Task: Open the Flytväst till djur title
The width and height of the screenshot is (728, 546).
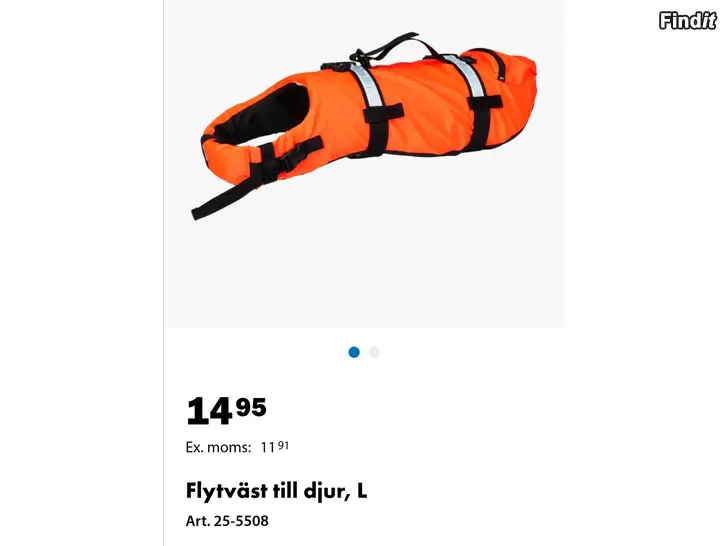Action: coord(276,491)
